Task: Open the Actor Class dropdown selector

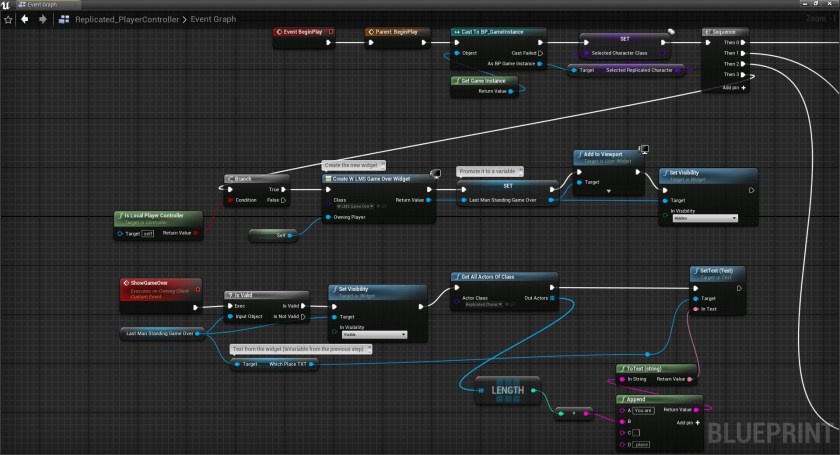Action: 483,305
